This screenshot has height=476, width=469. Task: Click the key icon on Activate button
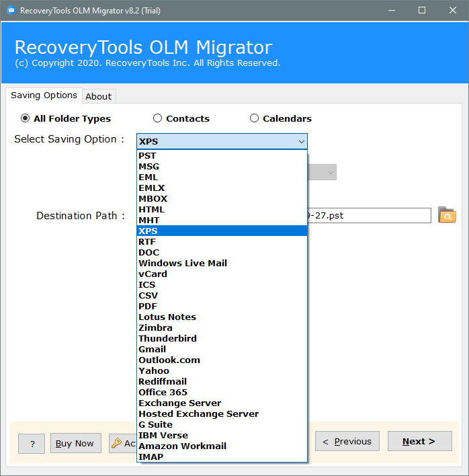(x=116, y=443)
